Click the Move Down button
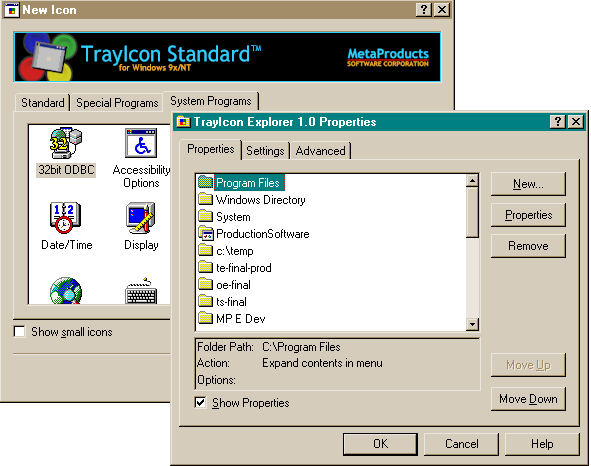This screenshot has height=466, width=591. pyautogui.click(x=528, y=399)
